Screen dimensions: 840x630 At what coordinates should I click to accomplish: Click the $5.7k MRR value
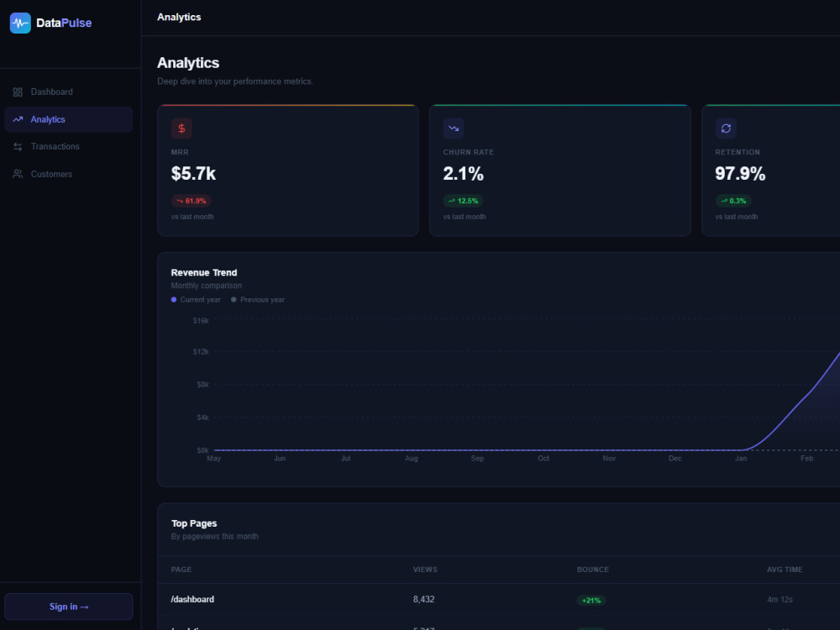[193, 174]
